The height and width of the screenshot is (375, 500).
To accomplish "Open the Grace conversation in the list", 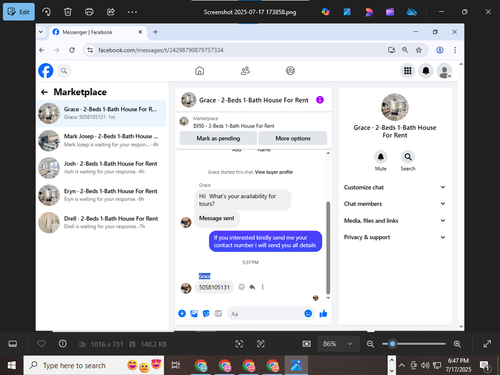I will pyautogui.click(x=102, y=113).
